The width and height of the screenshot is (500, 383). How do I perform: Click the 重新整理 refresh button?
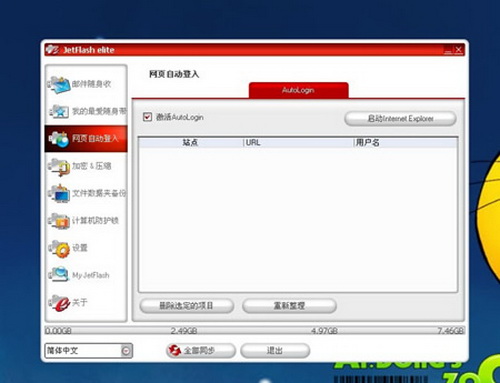[x=289, y=306]
